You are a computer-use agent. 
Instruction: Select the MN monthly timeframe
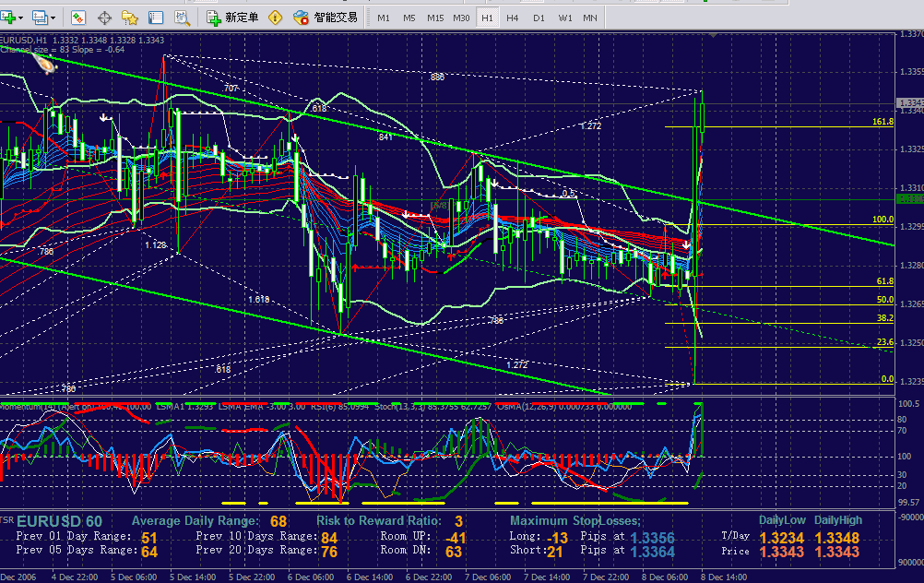[590, 18]
